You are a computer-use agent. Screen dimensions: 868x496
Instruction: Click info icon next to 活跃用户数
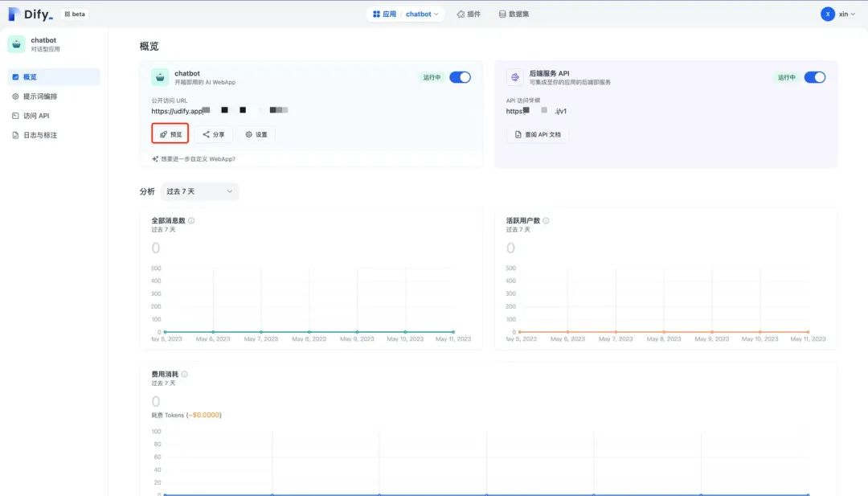pyautogui.click(x=547, y=220)
